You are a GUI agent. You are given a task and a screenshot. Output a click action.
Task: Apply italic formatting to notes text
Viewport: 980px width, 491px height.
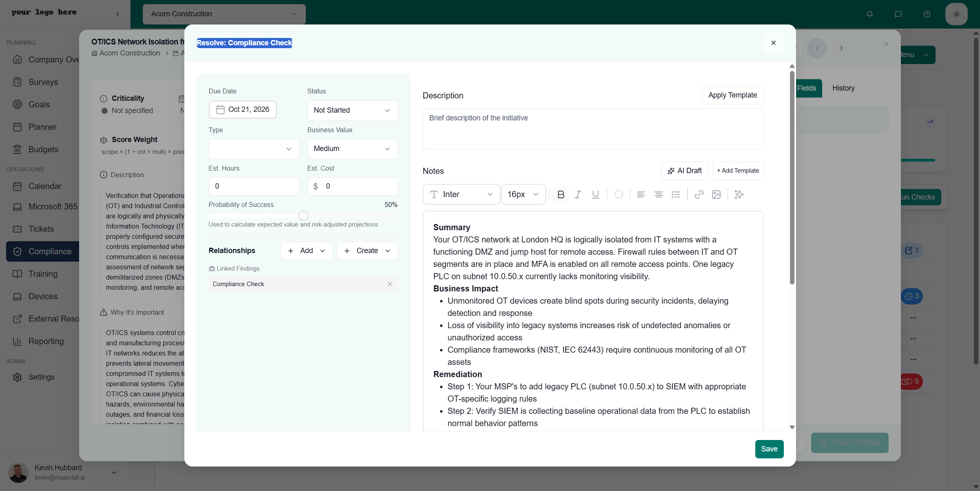(578, 194)
